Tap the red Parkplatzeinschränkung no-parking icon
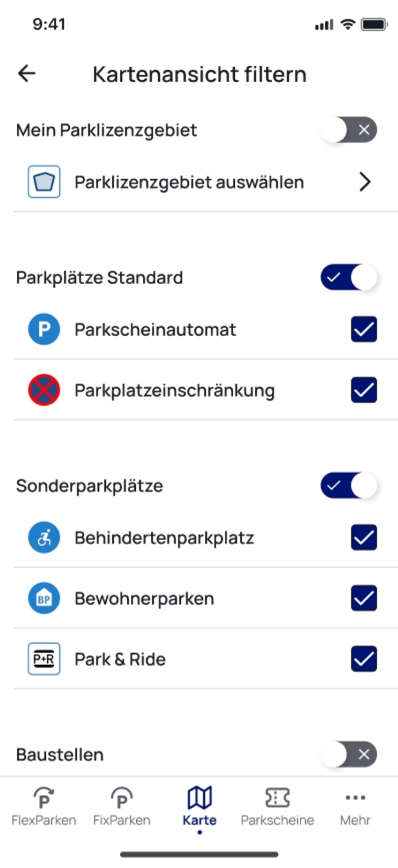Image resolution: width=398 pixels, height=868 pixels. tap(44, 390)
